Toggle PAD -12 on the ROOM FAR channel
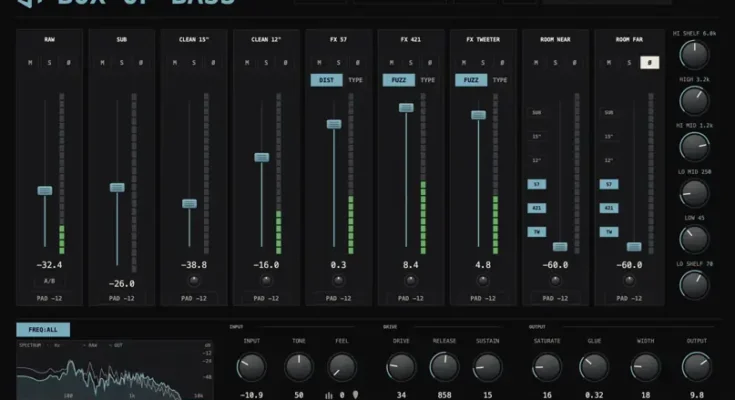This screenshot has height=400, width=735. click(x=629, y=298)
